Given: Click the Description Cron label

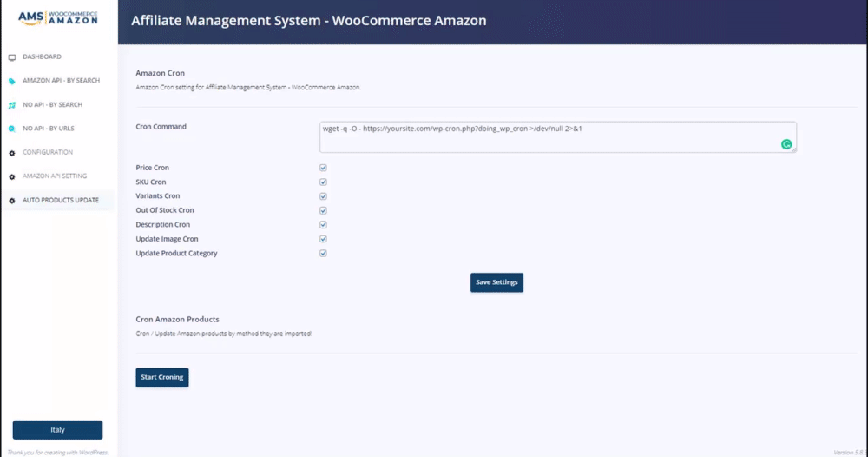Looking at the screenshot, I should 163,225.
